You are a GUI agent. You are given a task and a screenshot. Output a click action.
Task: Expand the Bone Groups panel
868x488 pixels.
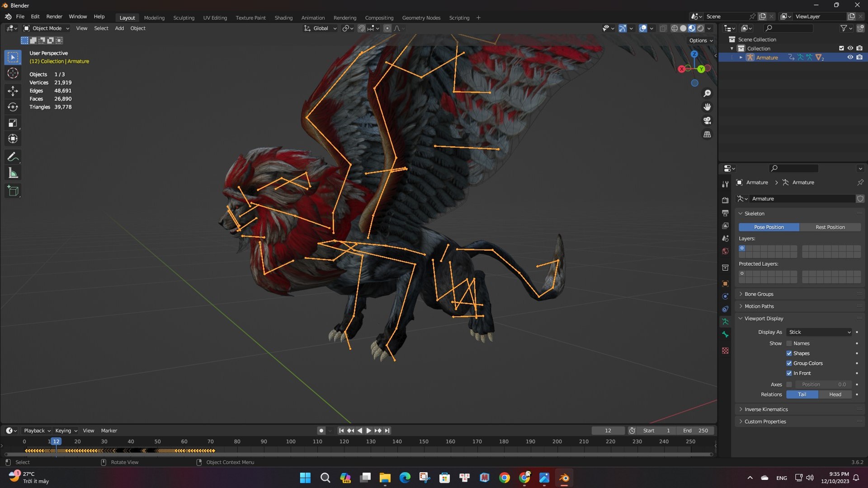coord(759,294)
